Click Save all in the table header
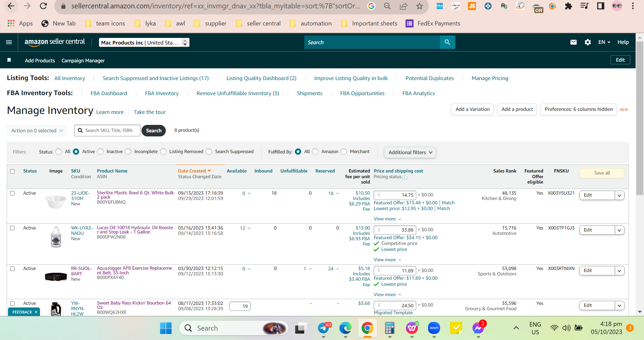 602,173
